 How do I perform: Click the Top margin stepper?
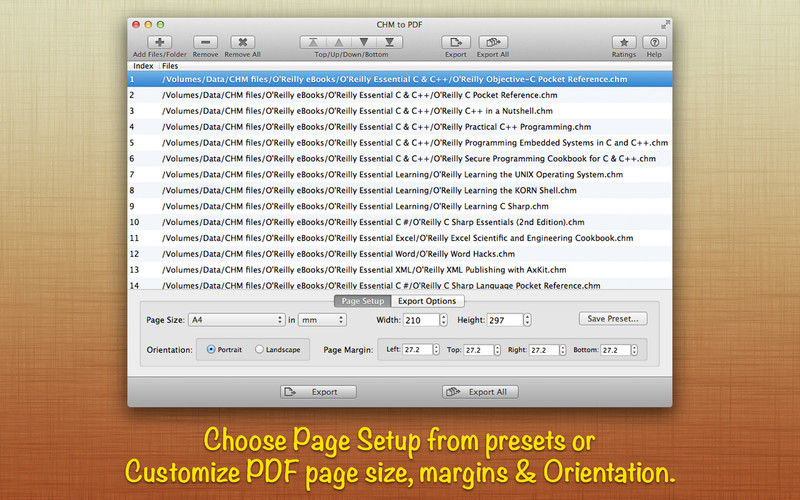tap(497, 350)
